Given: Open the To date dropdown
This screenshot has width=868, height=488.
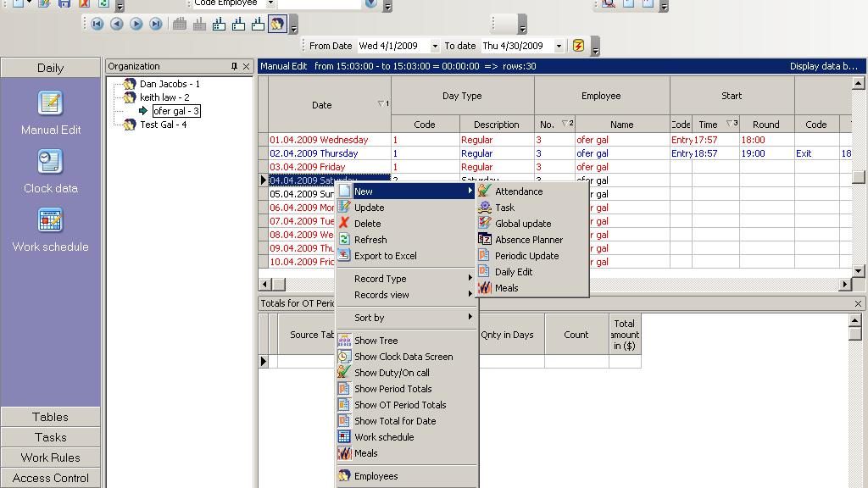Looking at the screenshot, I should 559,46.
